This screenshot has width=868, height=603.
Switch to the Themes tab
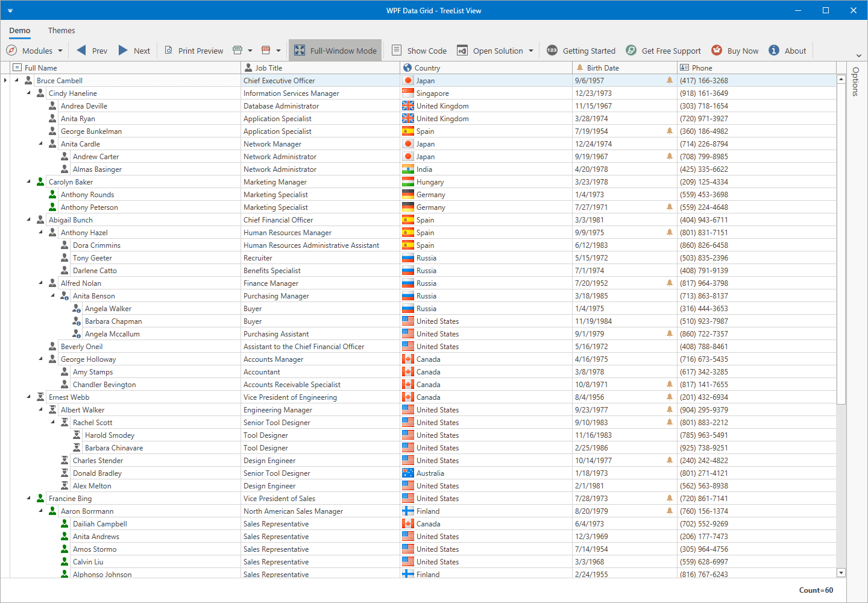coord(61,30)
